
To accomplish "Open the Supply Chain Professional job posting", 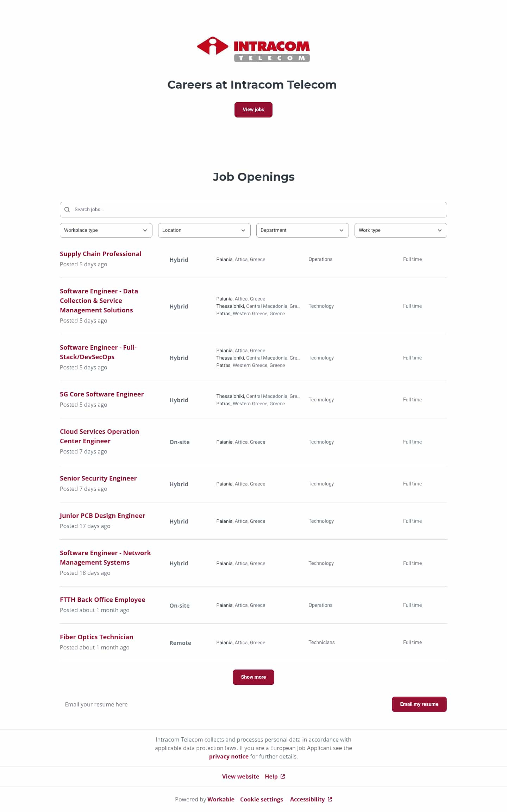I will tap(101, 254).
